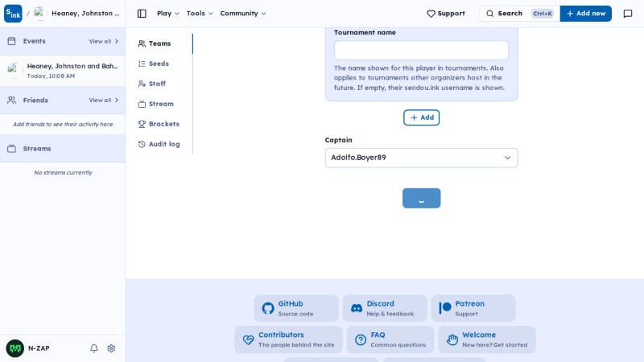Focus the Tournament name field
The image size is (644, 362).
pos(421,51)
